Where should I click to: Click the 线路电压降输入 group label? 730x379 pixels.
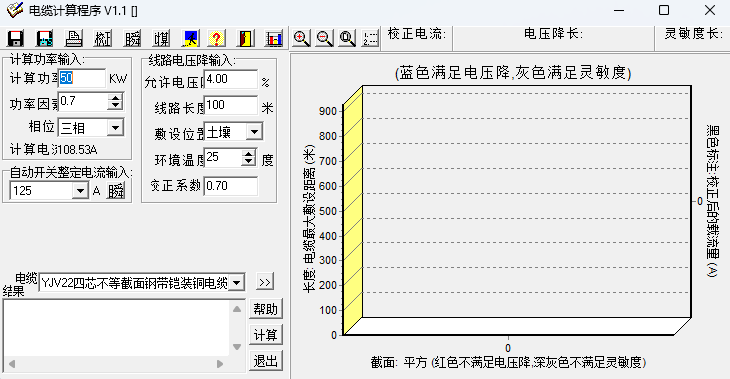tap(192, 61)
